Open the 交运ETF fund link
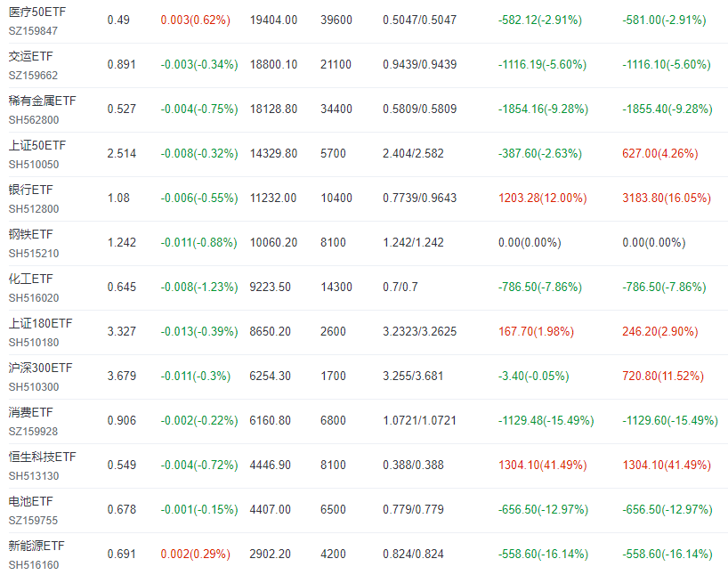This screenshot has height=575, width=728. [31, 56]
